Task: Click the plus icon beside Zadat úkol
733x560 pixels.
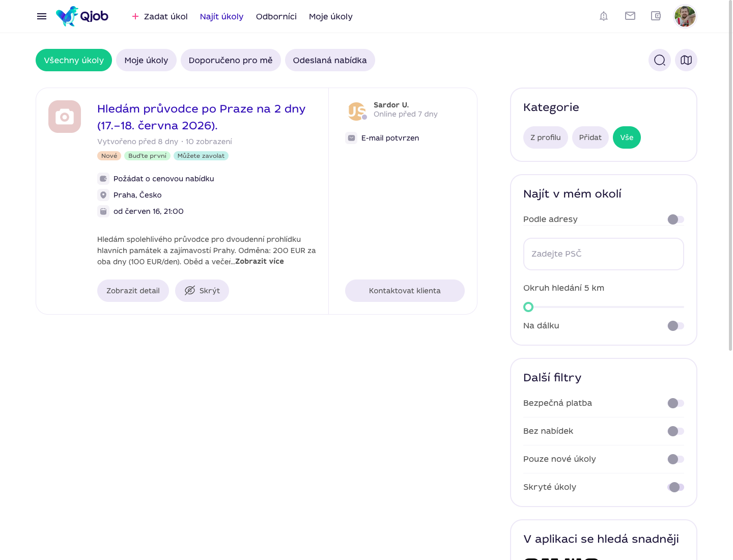Action: click(x=135, y=16)
